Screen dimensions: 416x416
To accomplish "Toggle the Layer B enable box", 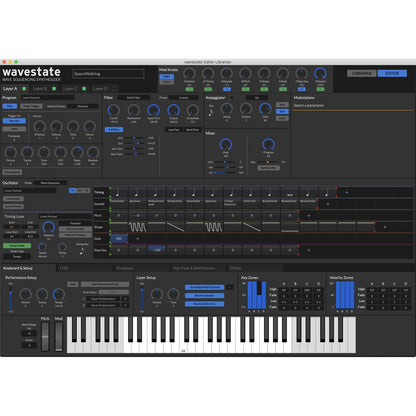I will tap(54, 89).
